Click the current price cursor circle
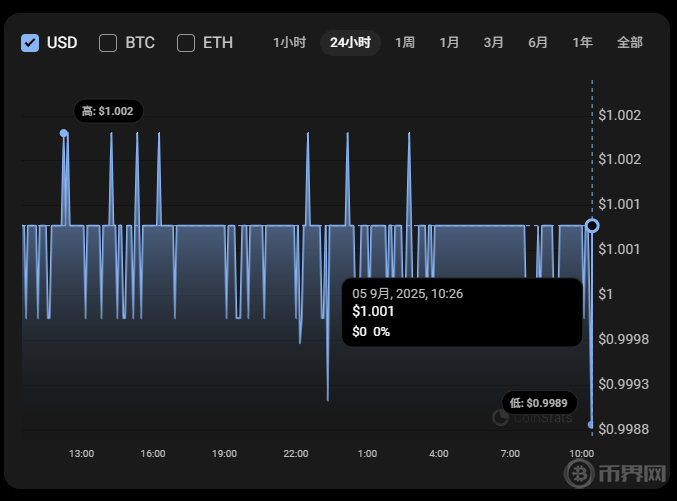The height and width of the screenshot is (501, 677). (592, 226)
